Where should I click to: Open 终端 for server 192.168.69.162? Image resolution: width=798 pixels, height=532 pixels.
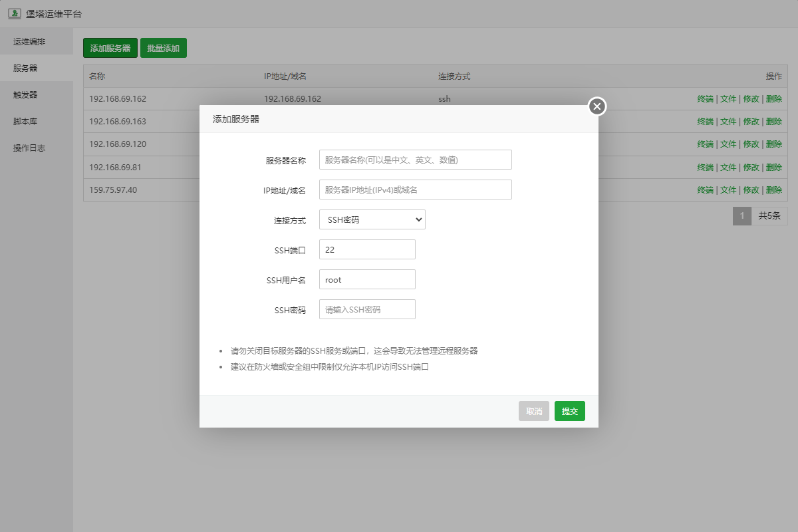click(705, 99)
